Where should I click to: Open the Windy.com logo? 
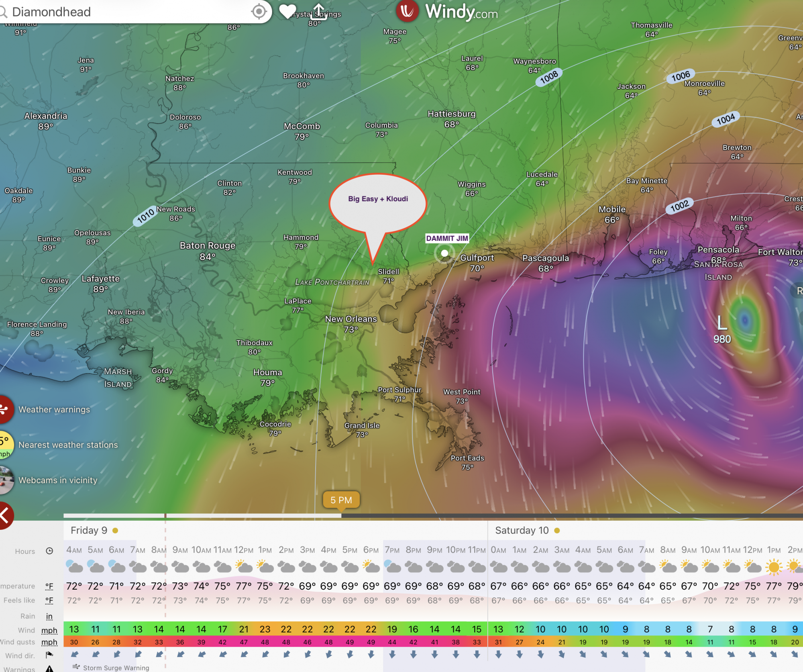[x=447, y=11]
